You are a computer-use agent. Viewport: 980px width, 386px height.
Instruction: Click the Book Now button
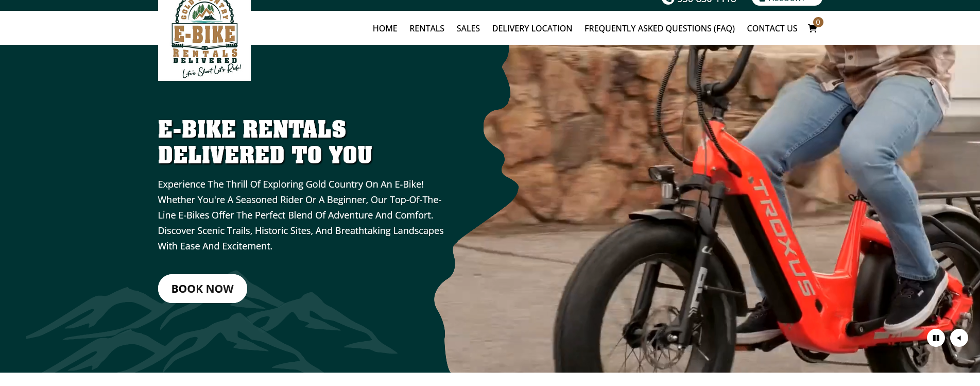point(202,289)
